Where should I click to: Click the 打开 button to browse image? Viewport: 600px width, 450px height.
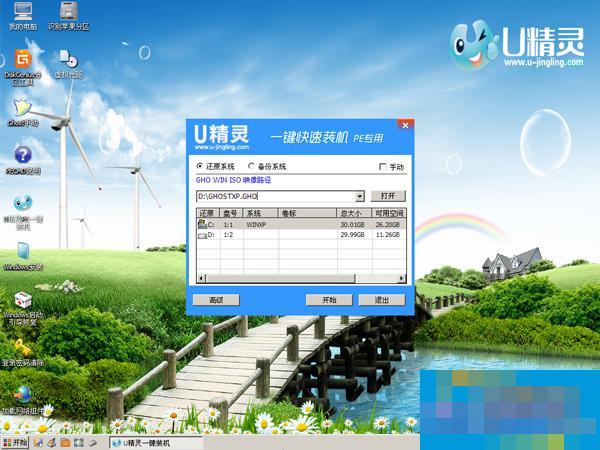pos(388,196)
